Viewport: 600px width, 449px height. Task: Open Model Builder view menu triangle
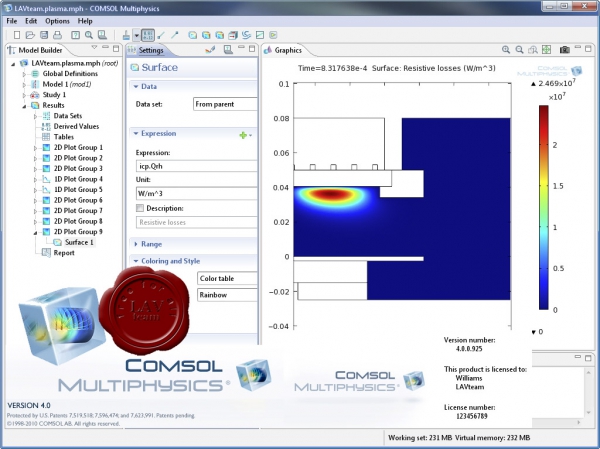pyautogui.click(x=94, y=48)
